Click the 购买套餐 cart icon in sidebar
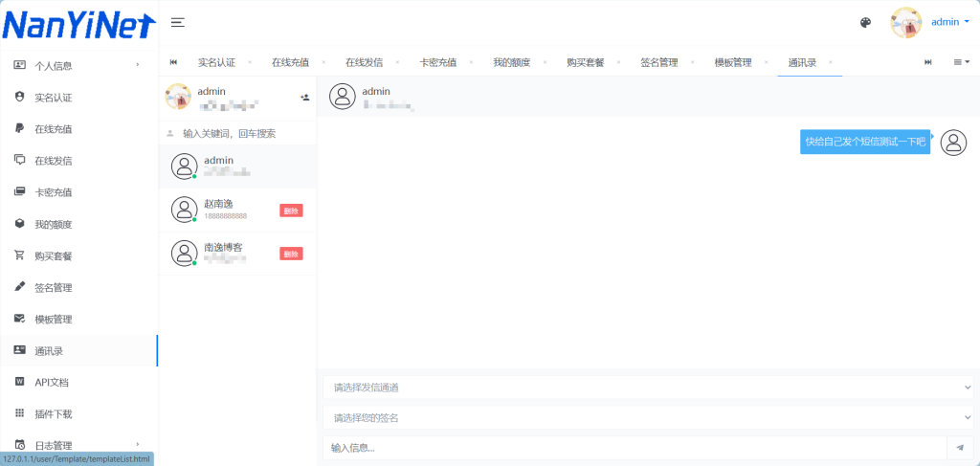Image resolution: width=980 pixels, height=466 pixels. (x=20, y=255)
